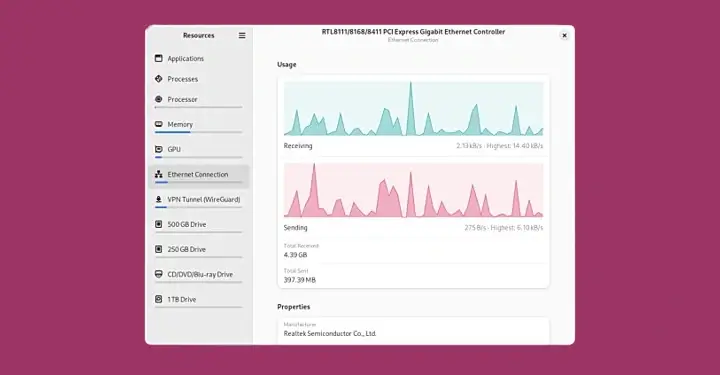The image size is (720, 375).
Task: Click the 1 TB Drive disk icon
Action: coord(159,299)
